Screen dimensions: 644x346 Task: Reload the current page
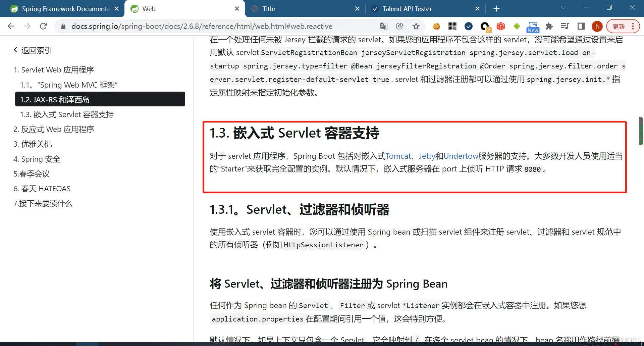[43, 26]
